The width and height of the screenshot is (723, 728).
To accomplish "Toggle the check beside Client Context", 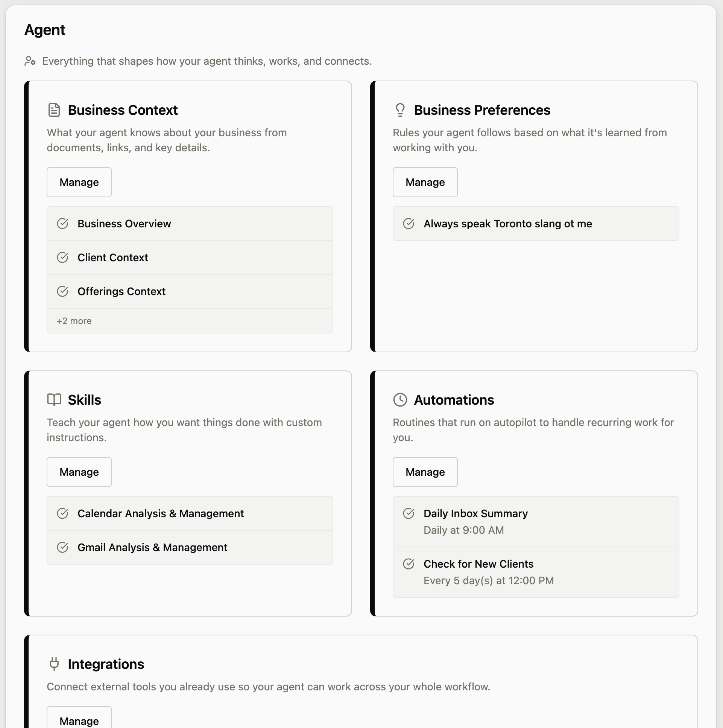I will pyautogui.click(x=63, y=257).
